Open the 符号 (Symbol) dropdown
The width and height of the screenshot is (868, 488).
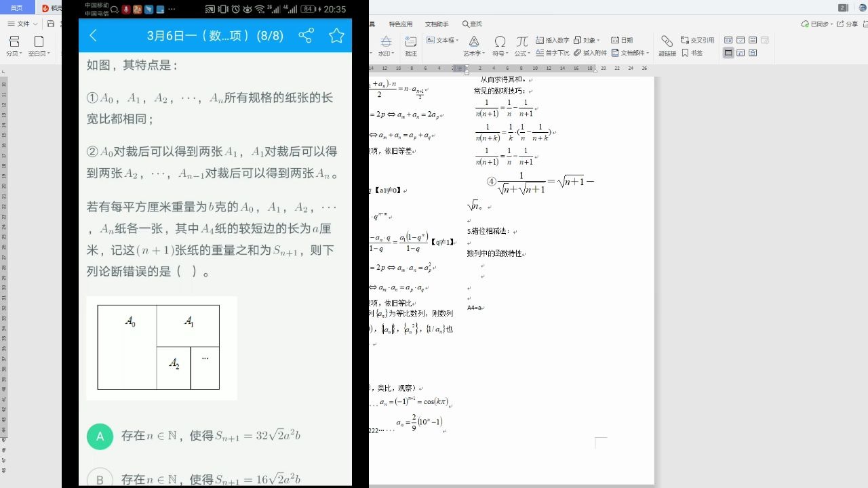click(500, 45)
